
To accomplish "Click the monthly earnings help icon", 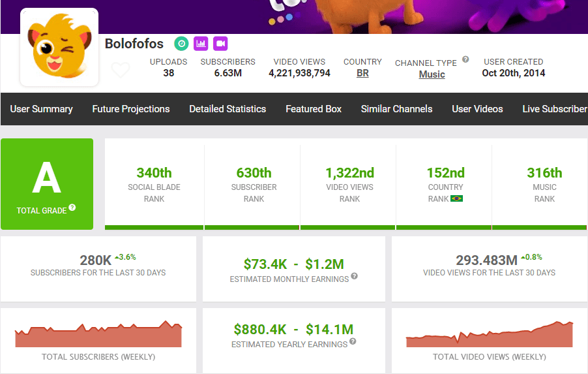I will click(x=354, y=276).
